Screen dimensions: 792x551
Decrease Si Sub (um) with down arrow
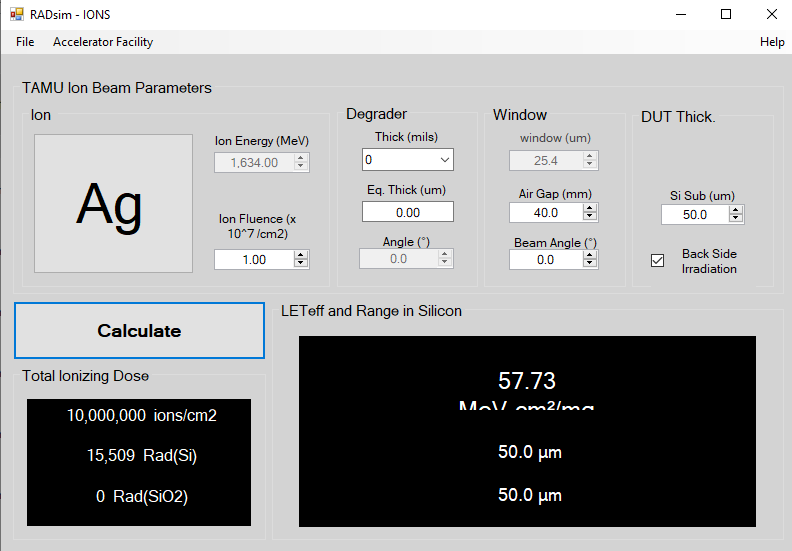pos(736,219)
